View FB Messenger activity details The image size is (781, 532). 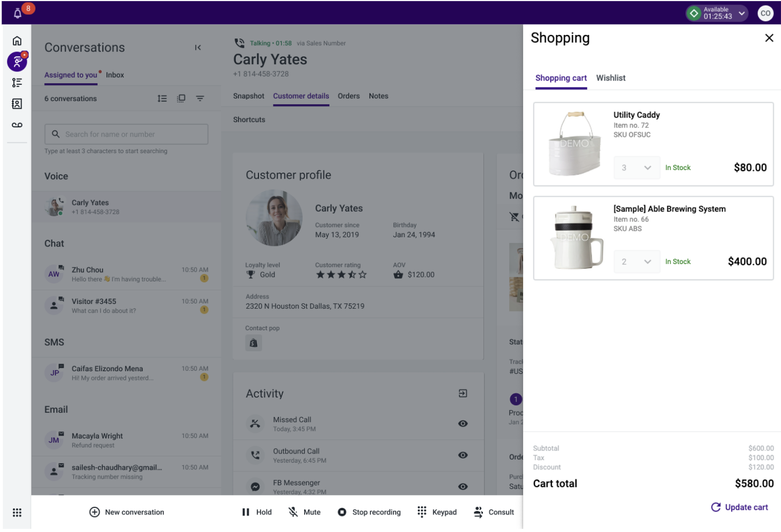tap(463, 486)
